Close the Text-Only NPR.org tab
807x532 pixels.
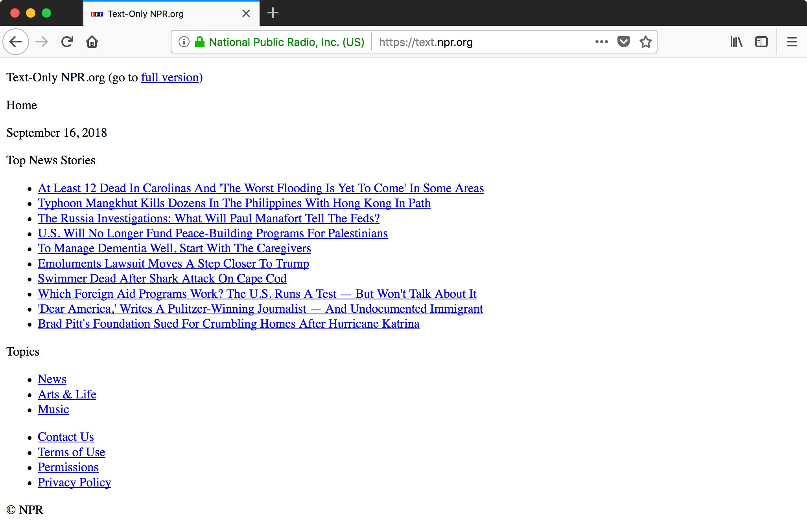point(246,14)
